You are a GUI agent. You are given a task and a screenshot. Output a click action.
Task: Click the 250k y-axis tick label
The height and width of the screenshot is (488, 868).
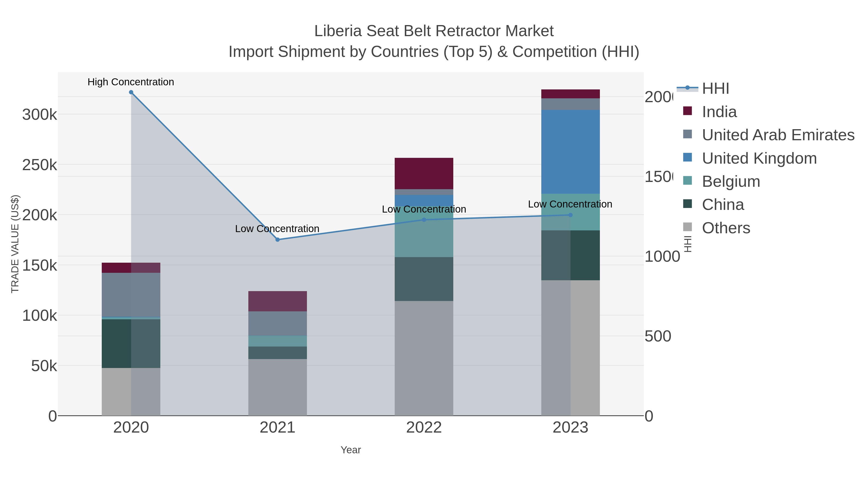[40, 165]
